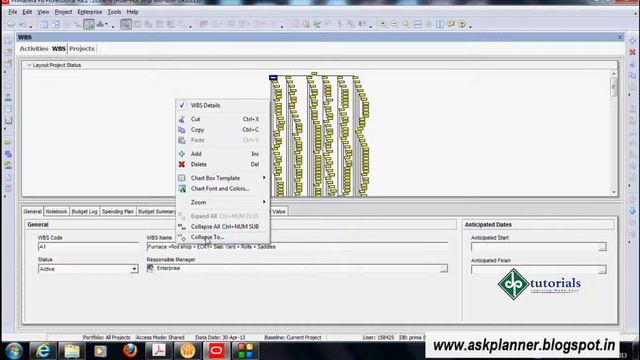Open the View menu
This screenshot has width=640, height=360.
(43, 12)
